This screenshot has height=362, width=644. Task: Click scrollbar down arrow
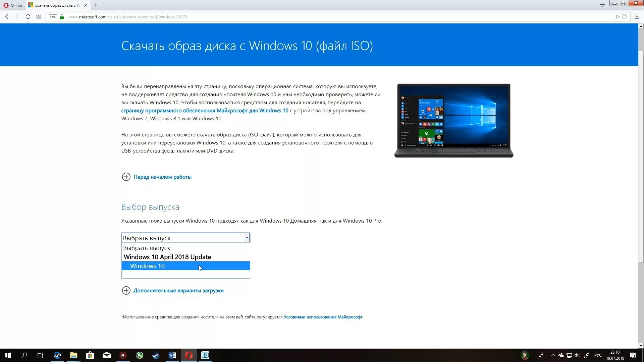tap(641, 346)
